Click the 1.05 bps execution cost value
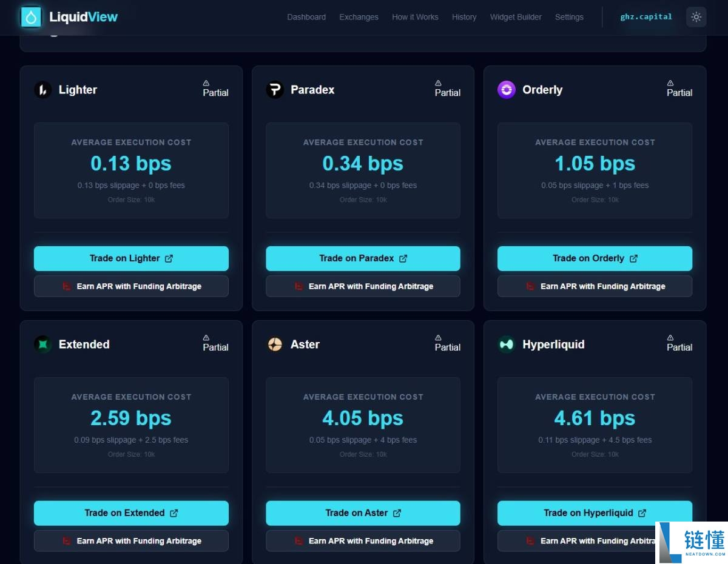728x564 pixels. coord(595,164)
